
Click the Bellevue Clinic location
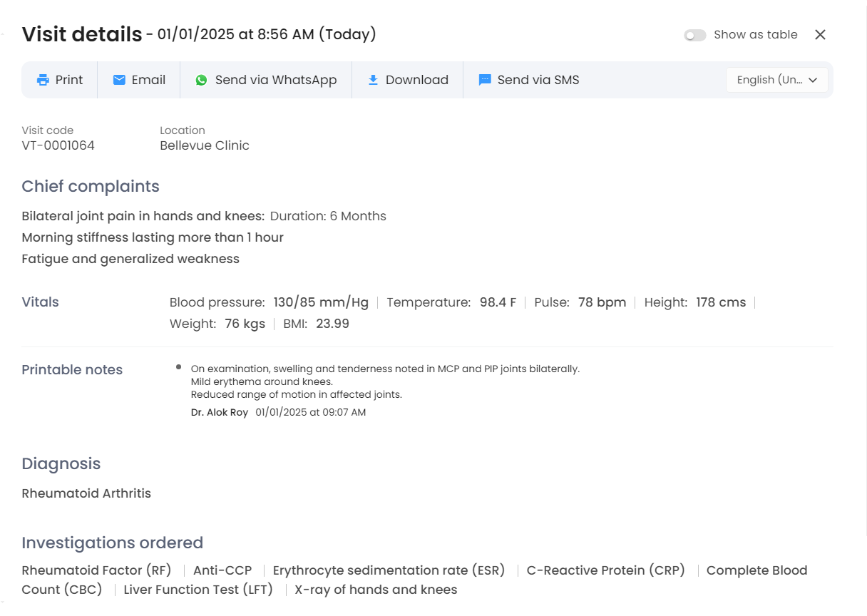point(205,145)
